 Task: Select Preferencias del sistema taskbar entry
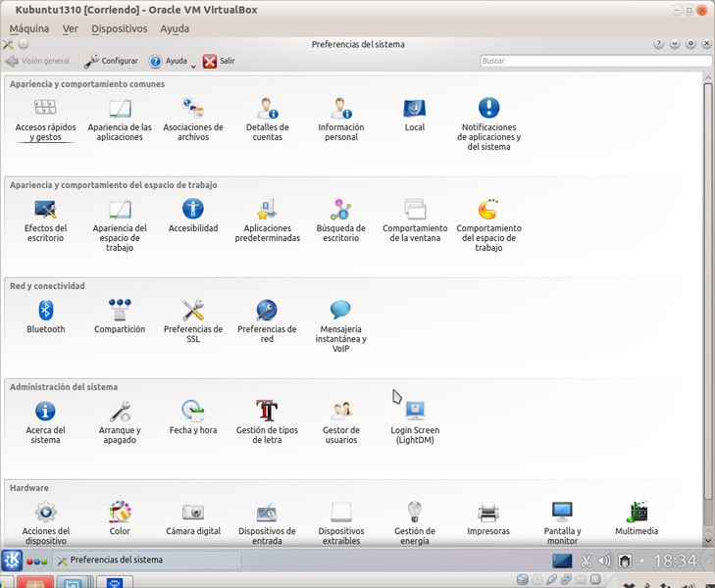click(x=147, y=561)
